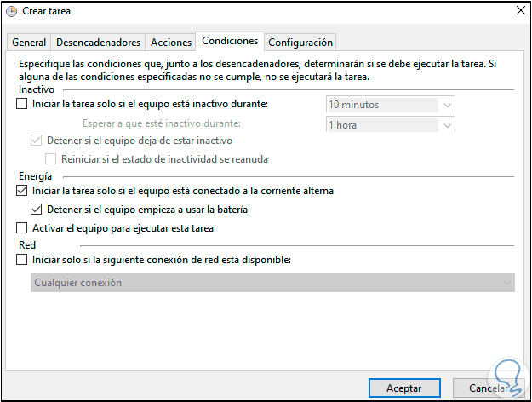The width and height of the screenshot is (532, 402).
Task: Select the Condiciones tab
Action: point(230,41)
